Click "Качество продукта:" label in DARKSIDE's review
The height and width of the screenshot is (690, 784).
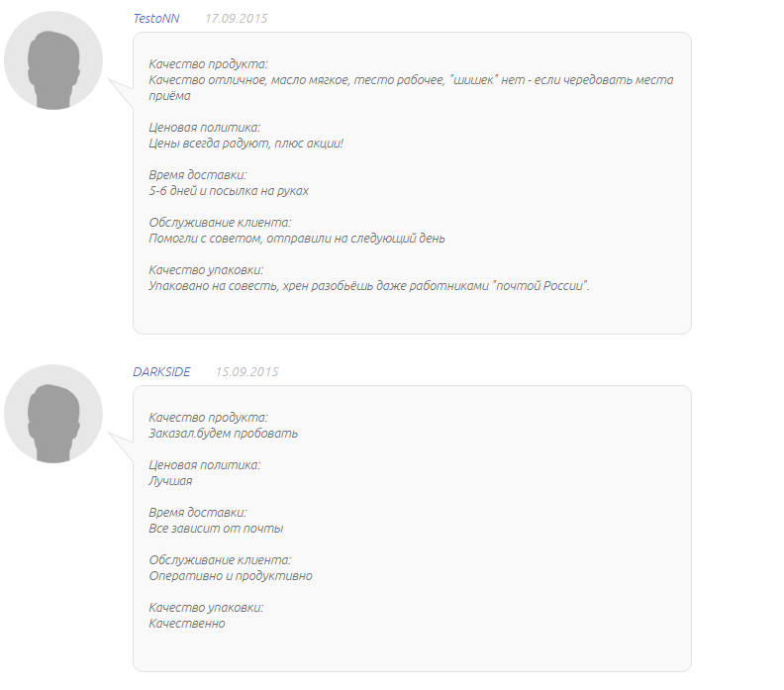pos(208,418)
